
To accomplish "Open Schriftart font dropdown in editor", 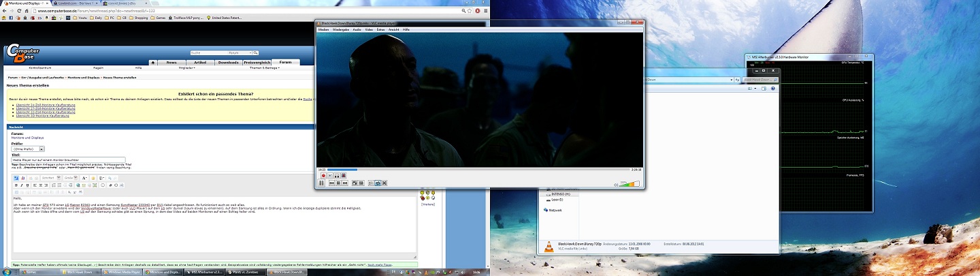I will [x=51, y=178].
